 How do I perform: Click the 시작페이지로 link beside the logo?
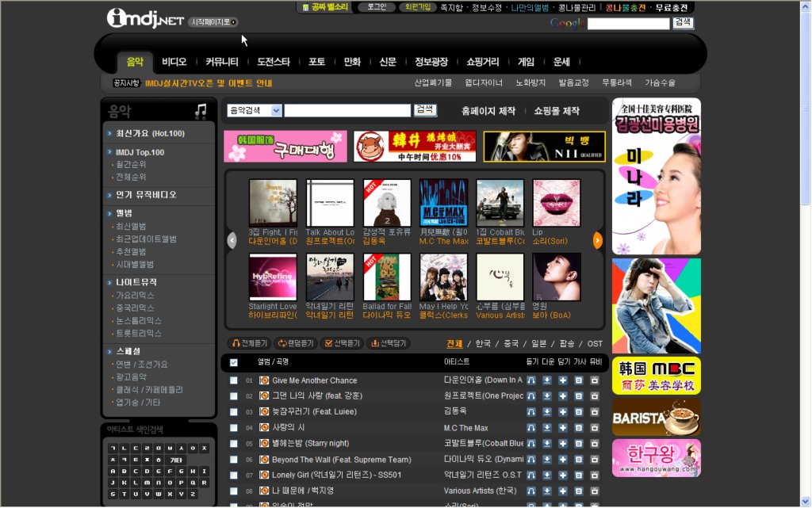[x=213, y=22]
